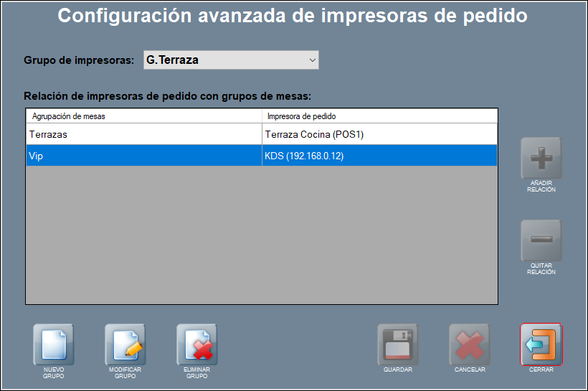Viewport: 588px width, 391px height.
Task: Save changes with Guardar floppy icon
Action: tap(397, 344)
